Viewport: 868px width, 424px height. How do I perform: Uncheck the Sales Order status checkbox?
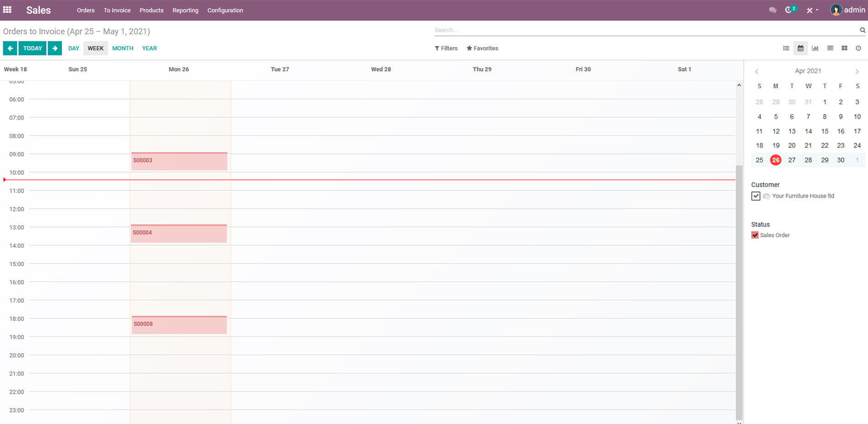[755, 236]
